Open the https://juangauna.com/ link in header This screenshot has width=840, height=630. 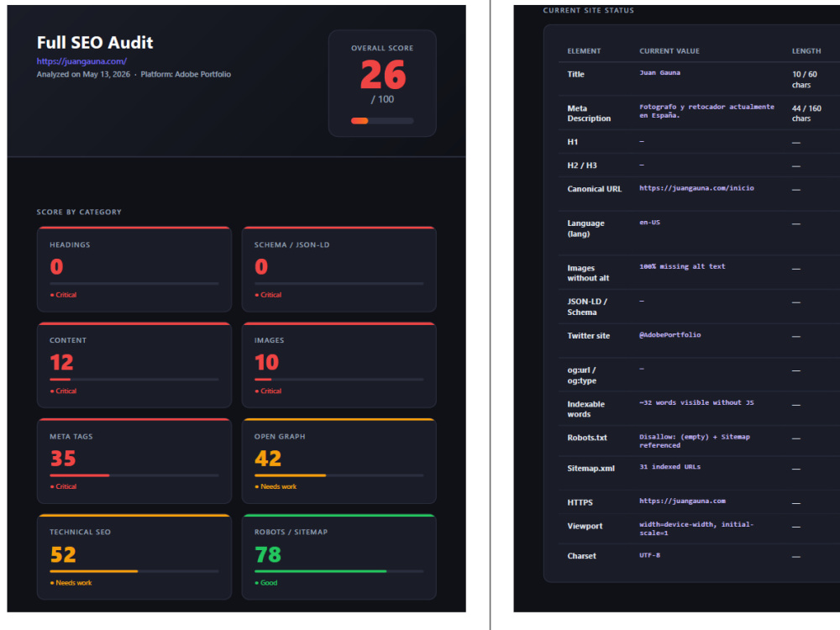[81, 61]
